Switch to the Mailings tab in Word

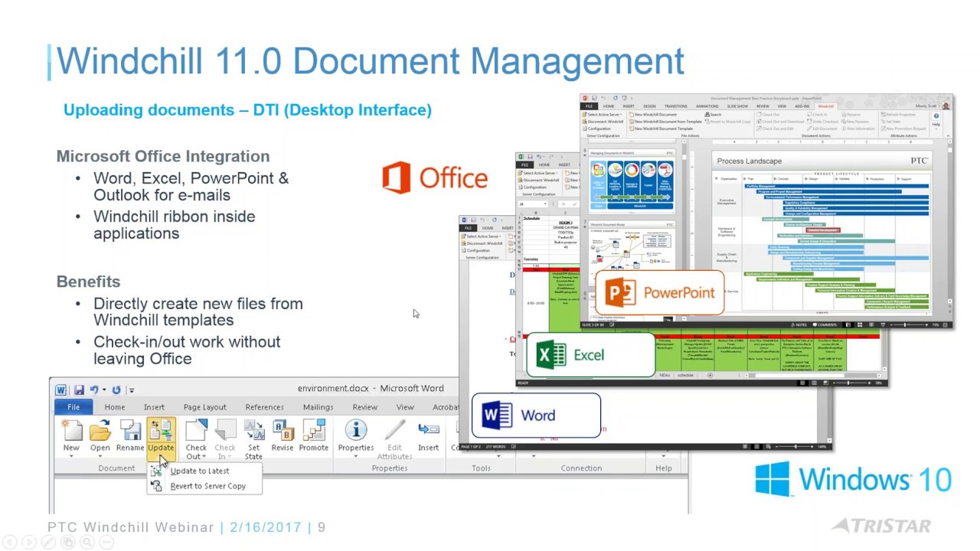coord(318,407)
